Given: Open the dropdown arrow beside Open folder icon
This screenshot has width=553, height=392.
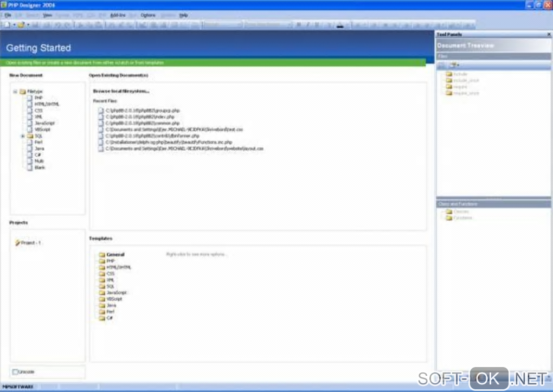Looking at the screenshot, I should click(28, 25).
